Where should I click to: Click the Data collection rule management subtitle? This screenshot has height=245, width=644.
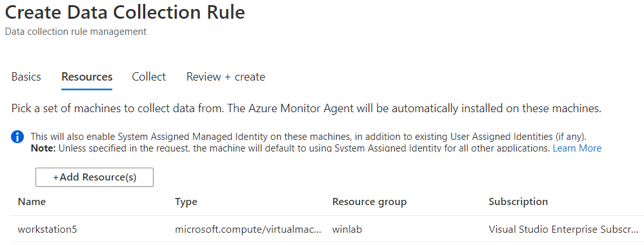[x=75, y=31]
